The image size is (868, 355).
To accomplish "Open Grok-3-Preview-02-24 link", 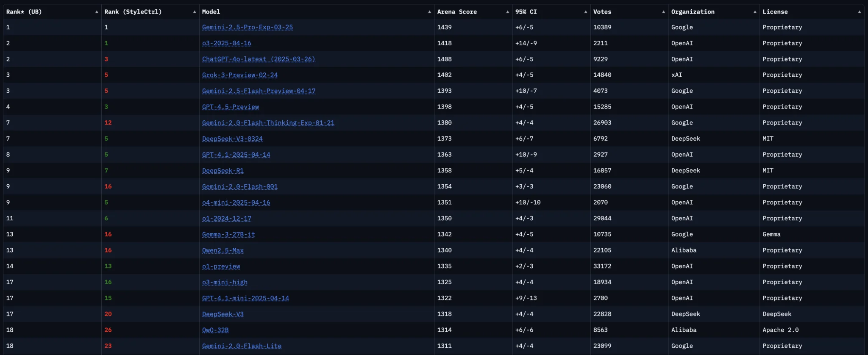I will pyautogui.click(x=240, y=75).
